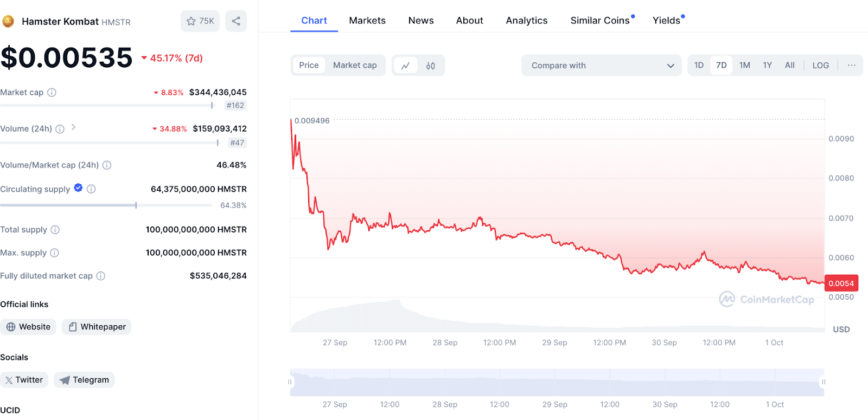Show Total supply info icon
This screenshot has height=420, width=868.
pyautogui.click(x=55, y=230)
